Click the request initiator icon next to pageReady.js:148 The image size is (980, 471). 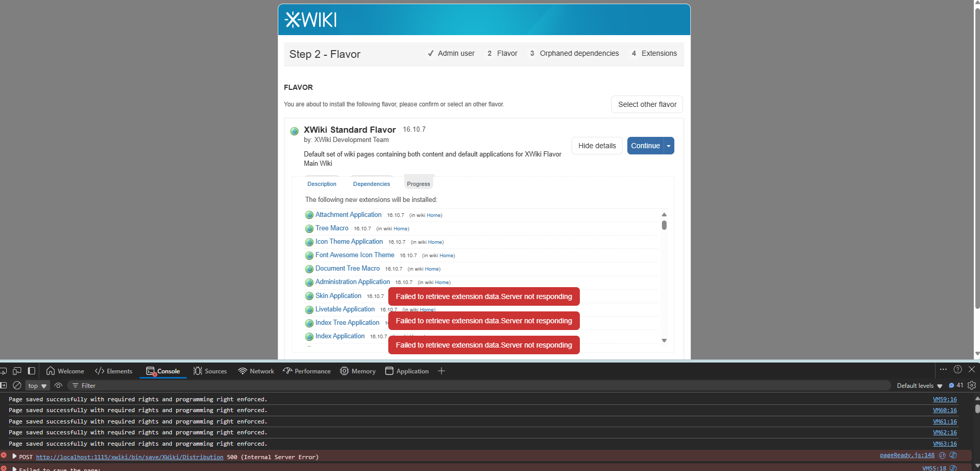(x=942, y=456)
